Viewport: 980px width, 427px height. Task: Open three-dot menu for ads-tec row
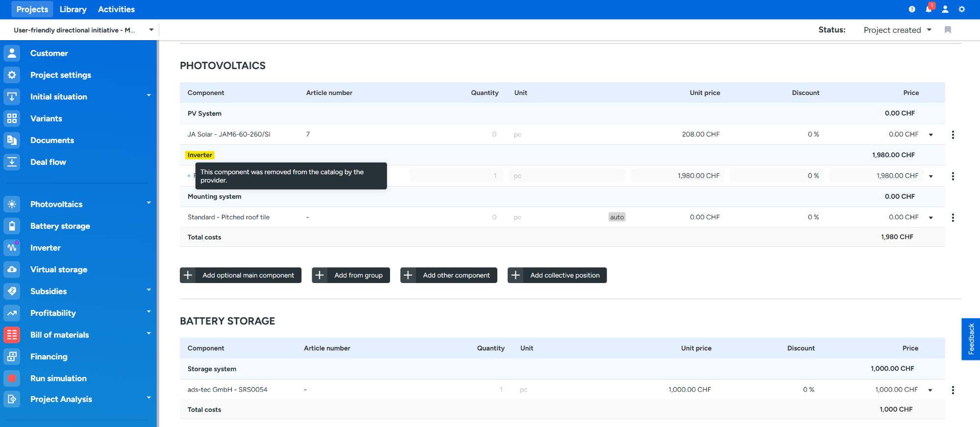pyautogui.click(x=953, y=390)
